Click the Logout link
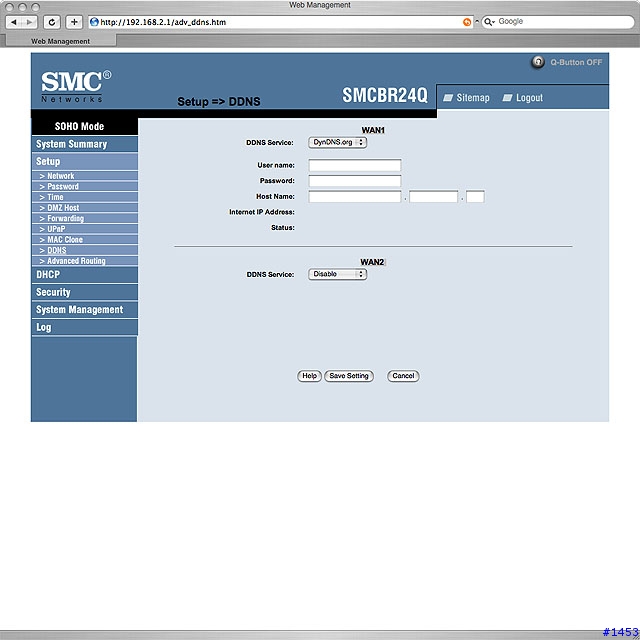This screenshot has height=640, width=640. pyautogui.click(x=523, y=98)
